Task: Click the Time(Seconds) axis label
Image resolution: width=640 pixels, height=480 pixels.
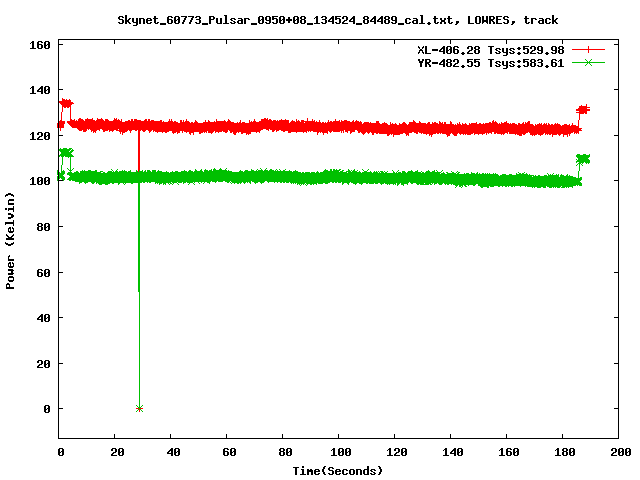Action: (338, 471)
